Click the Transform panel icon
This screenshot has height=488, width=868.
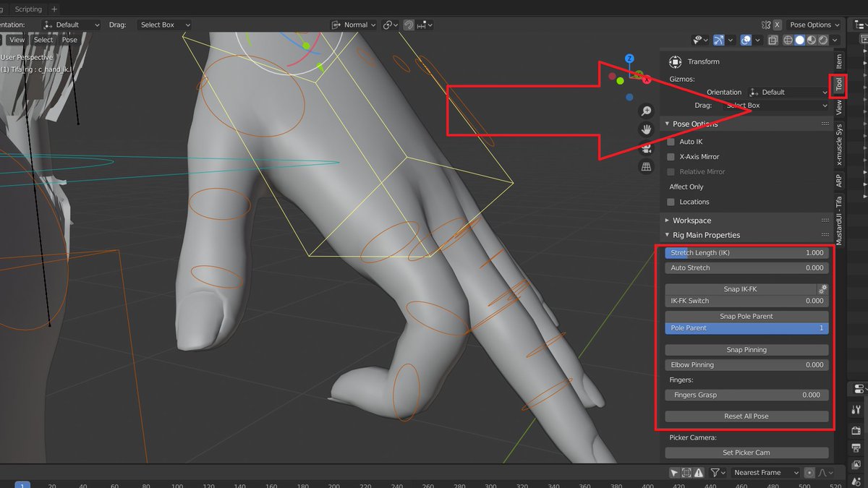pyautogui.click(x=676, y=62)
